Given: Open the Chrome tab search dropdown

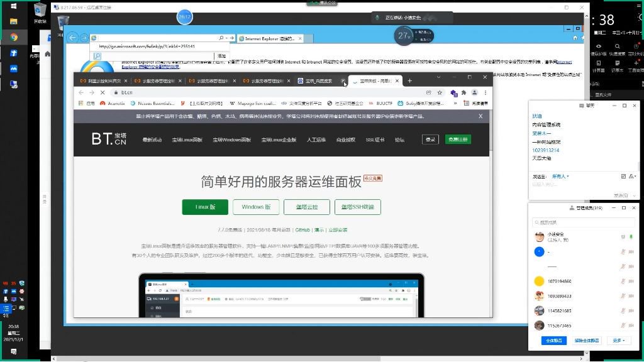Looking at the screenshot, I should coord(438,77).
